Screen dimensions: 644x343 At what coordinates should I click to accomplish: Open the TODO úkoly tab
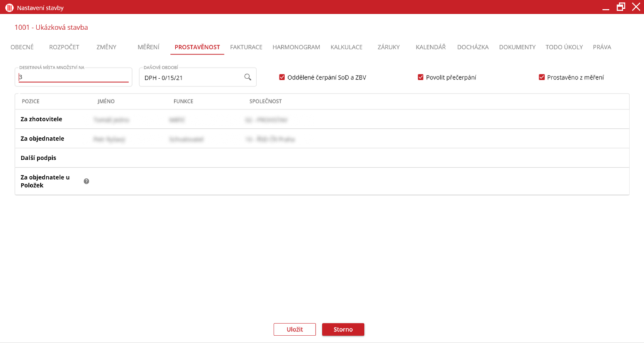click(x=564, y=47)
